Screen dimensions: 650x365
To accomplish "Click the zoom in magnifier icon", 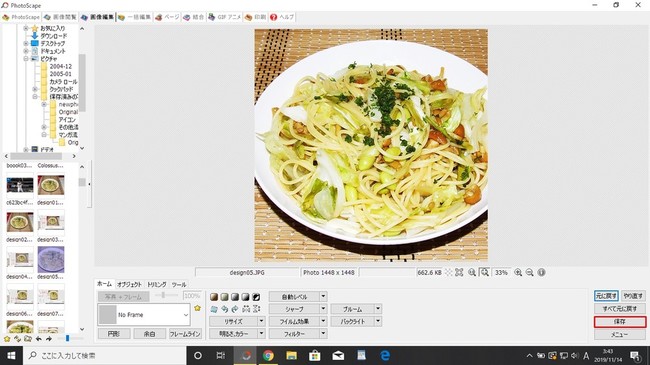I will click(x=518, y=273).
